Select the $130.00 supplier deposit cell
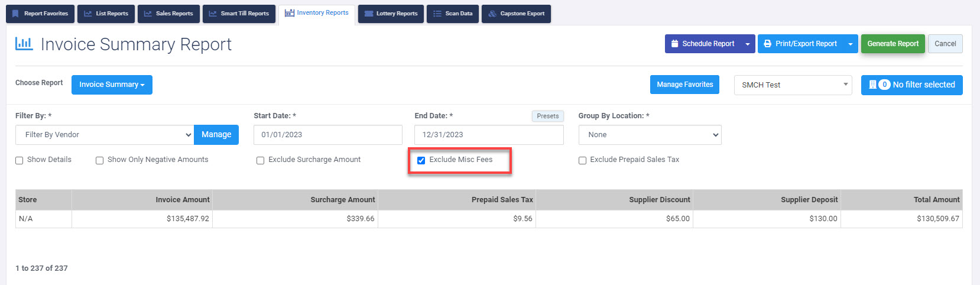This screenshot has width=980, height=285. click(767, 219)
